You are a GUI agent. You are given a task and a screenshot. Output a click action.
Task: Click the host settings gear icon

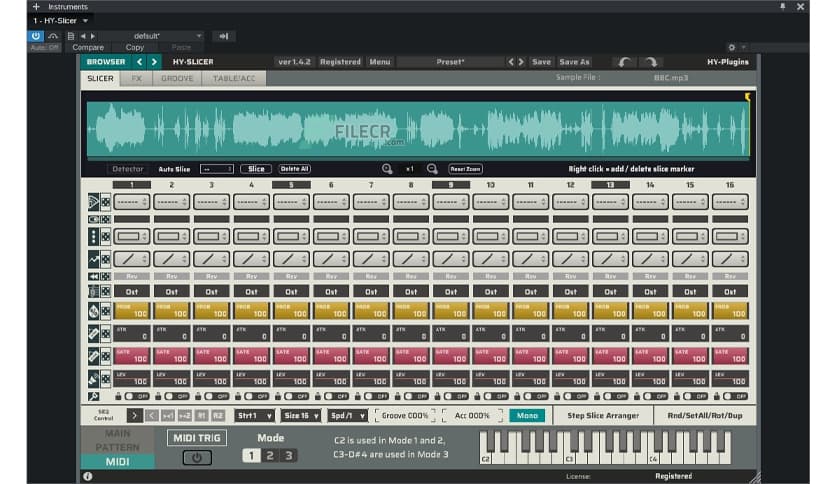tap(732, 47)
